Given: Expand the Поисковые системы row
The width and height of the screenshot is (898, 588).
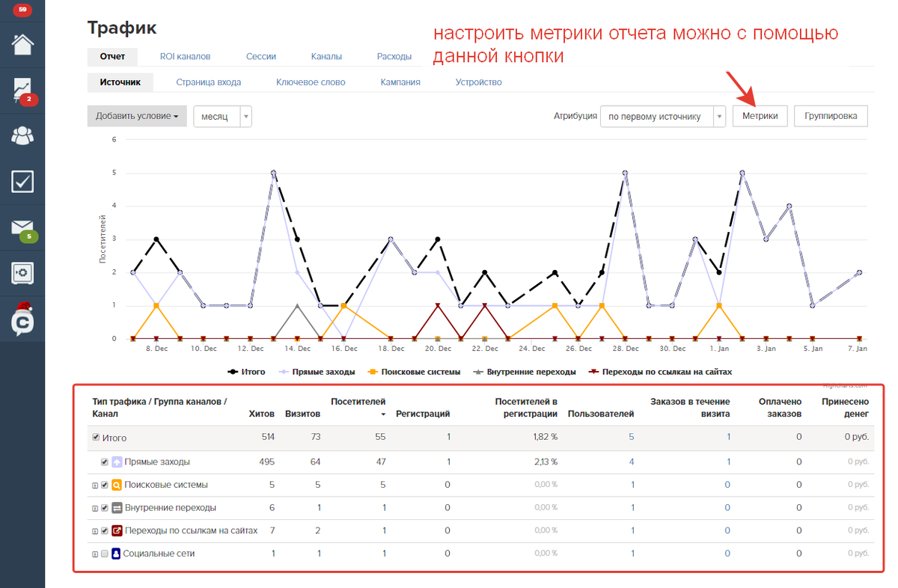Looking at the screenshot, I should (95, 486).
